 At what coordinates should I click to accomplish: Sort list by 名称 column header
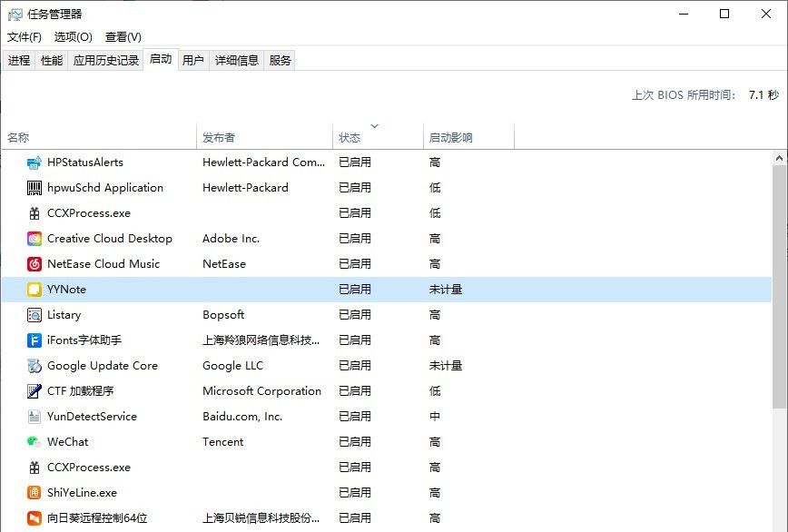click(18, 135)
